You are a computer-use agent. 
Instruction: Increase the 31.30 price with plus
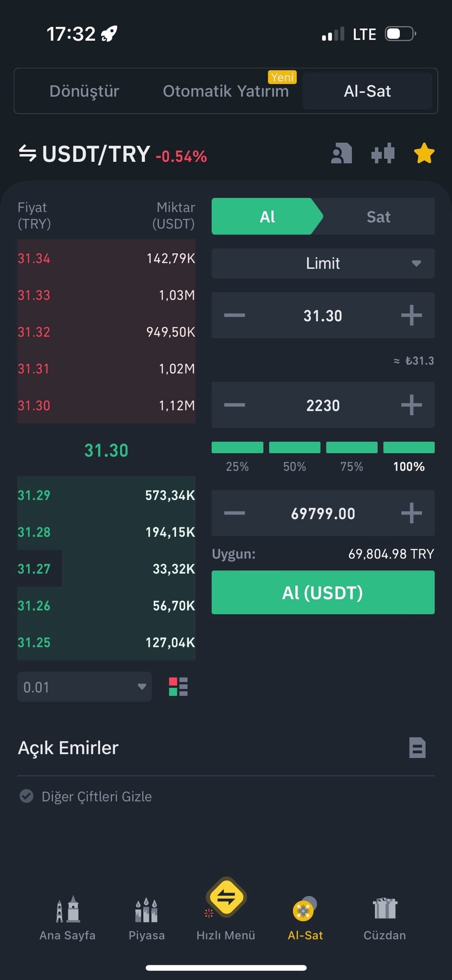[411, 315]
